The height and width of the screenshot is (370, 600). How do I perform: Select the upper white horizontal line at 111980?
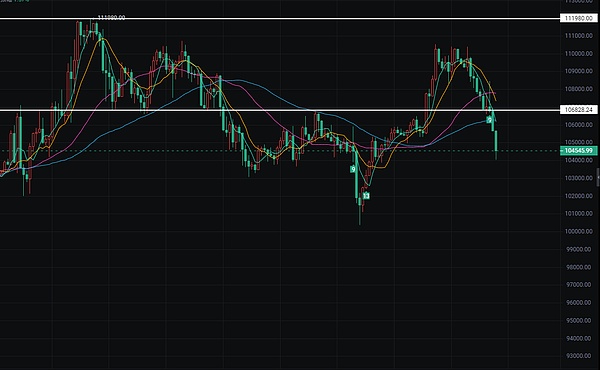(279, 18)
